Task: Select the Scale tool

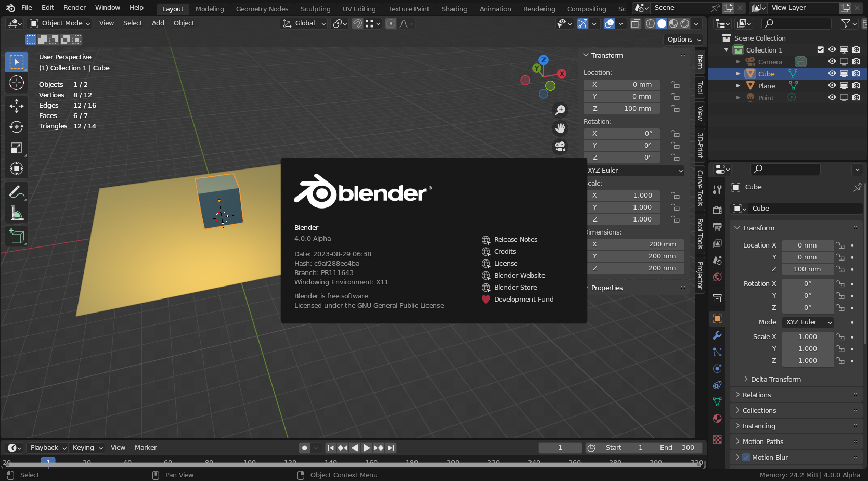Action: click(17, 148)
